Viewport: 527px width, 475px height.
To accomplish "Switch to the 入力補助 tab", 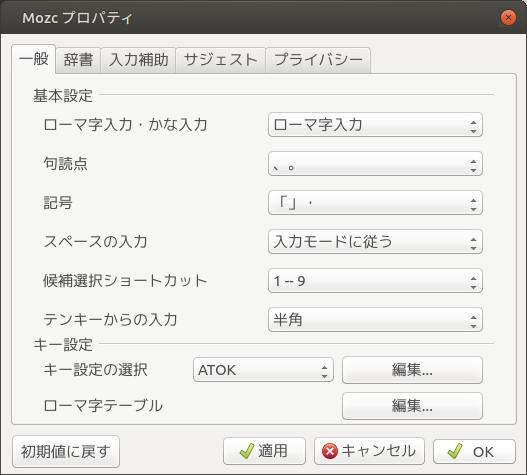I will [x=138, y=60].
